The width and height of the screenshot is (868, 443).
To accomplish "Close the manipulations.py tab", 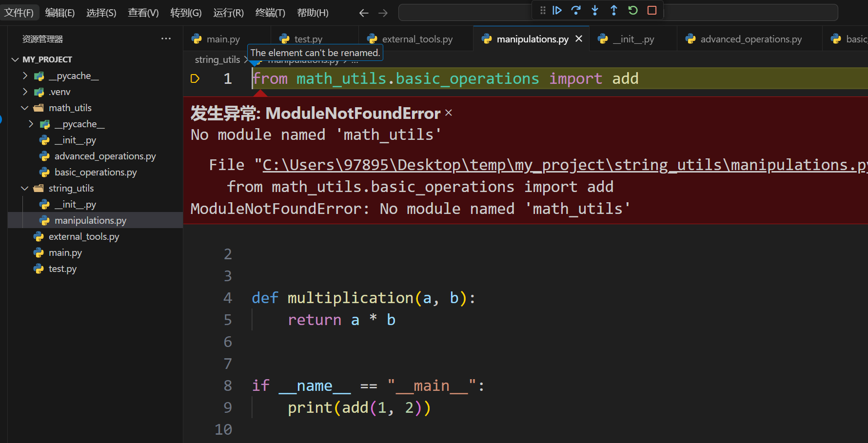I will [579, 39].
